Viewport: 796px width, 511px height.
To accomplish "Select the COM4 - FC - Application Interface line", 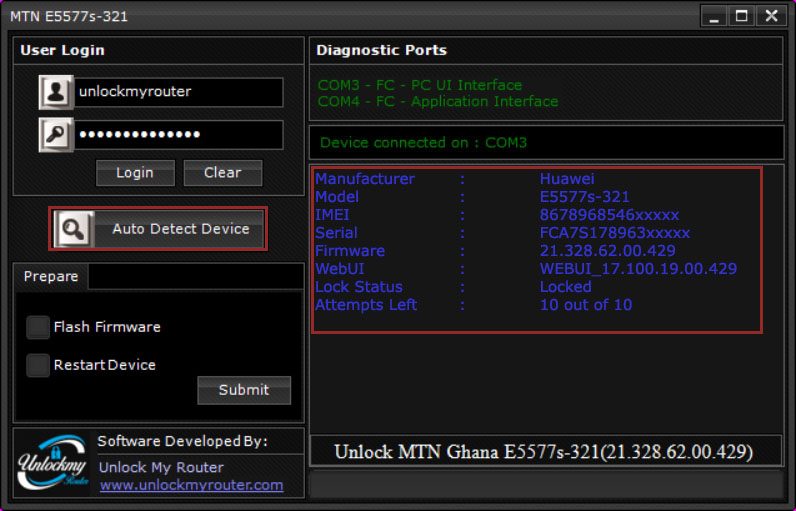I will 438,101.
